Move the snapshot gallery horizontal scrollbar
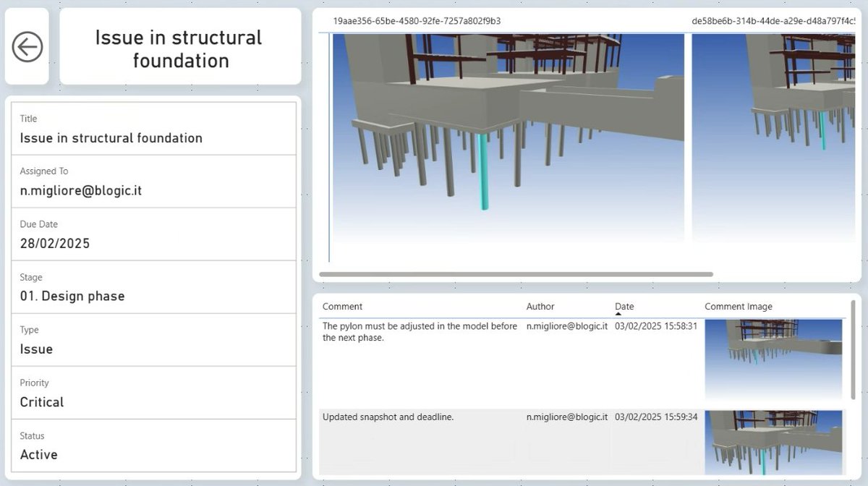This screenshot has width=868, height=486. (x=516, y=274)
